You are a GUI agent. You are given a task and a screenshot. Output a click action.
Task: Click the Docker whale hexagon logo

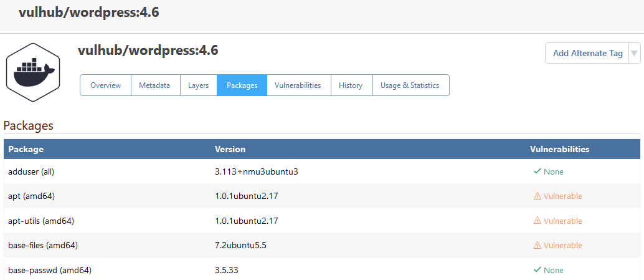[33, 72]
